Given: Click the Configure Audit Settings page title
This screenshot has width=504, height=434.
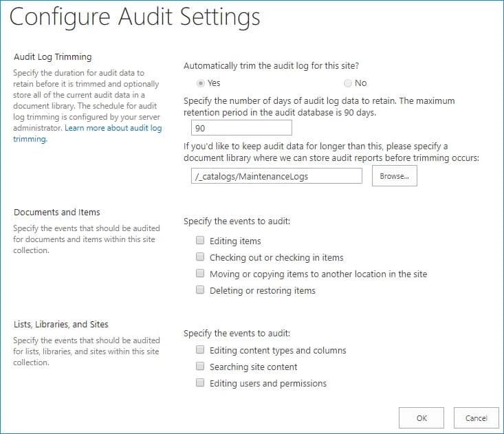Looking at the screenshot, I should [x=134, y=17].
